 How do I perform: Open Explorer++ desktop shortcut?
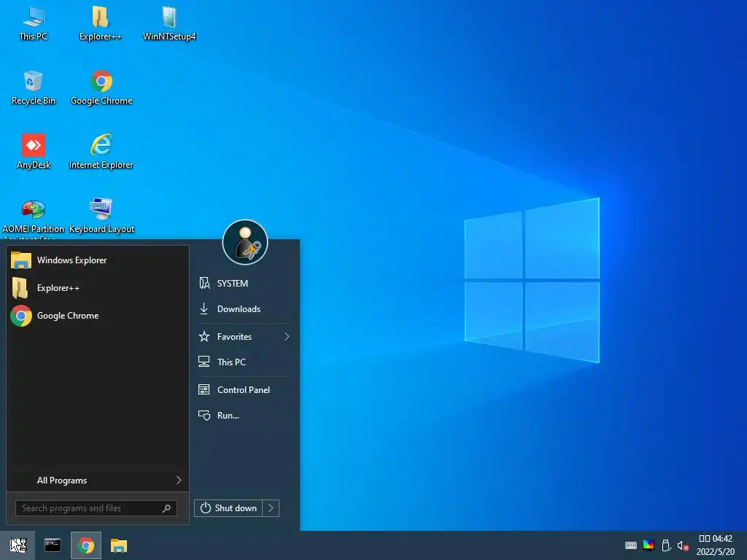101,23
